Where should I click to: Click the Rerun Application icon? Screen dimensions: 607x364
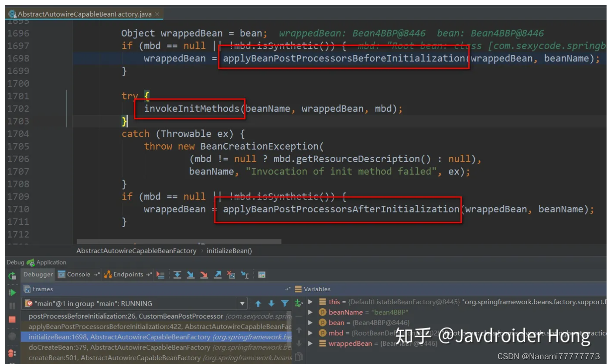tap(12, 275)
